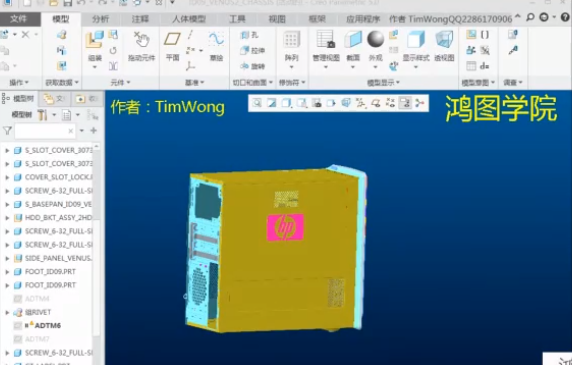Expand the 元件 group menu
The image size is (572, 388).
pos(120,83)
